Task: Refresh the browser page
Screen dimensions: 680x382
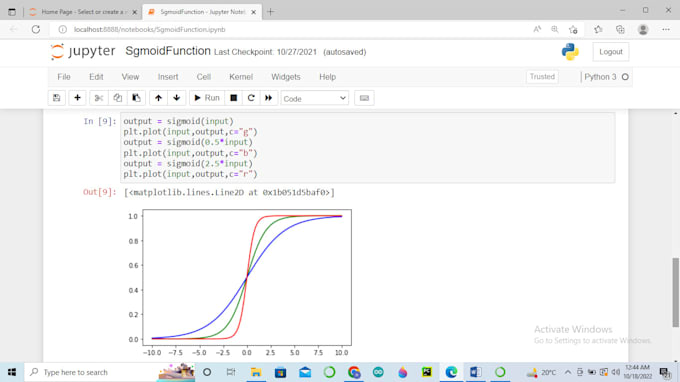Action: coord(36,29)
